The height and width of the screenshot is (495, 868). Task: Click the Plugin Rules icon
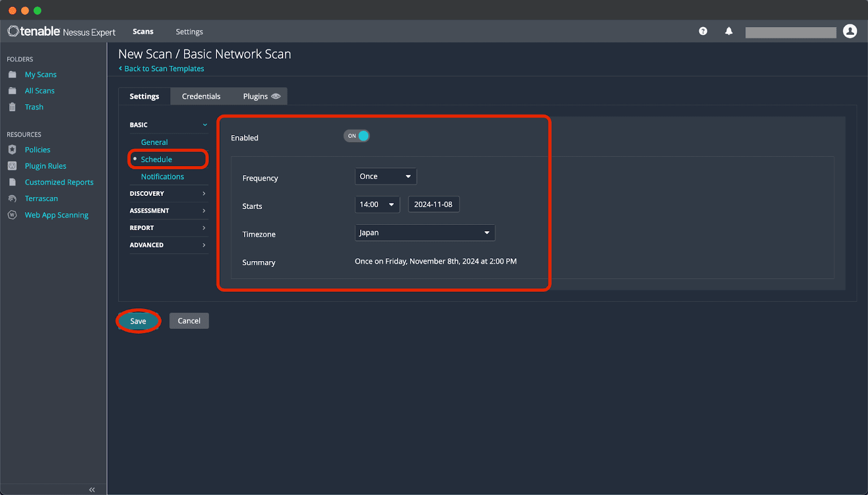[x=12, y=166]
